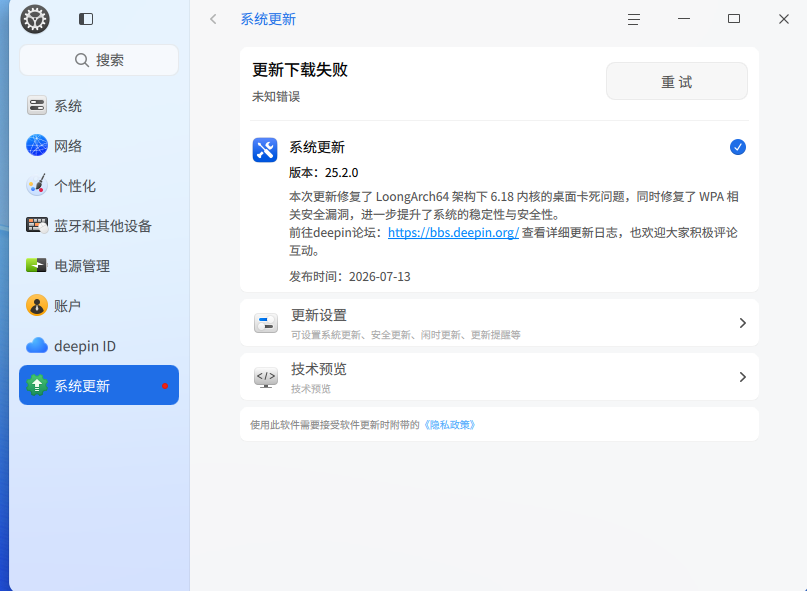Viewport: 807px width, 591px height.
Task: Click the red update notification dot
Action: pyautogui.click(x=165, y=386)
